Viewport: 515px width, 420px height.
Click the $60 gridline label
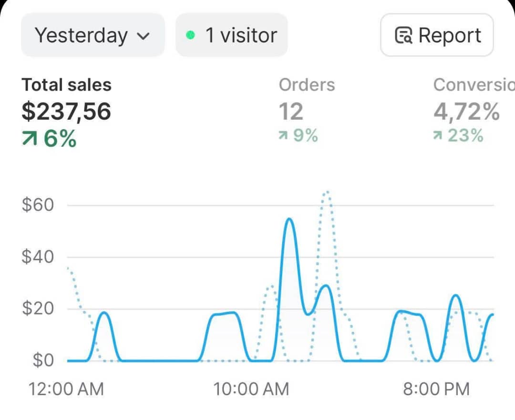coord(38,205)
